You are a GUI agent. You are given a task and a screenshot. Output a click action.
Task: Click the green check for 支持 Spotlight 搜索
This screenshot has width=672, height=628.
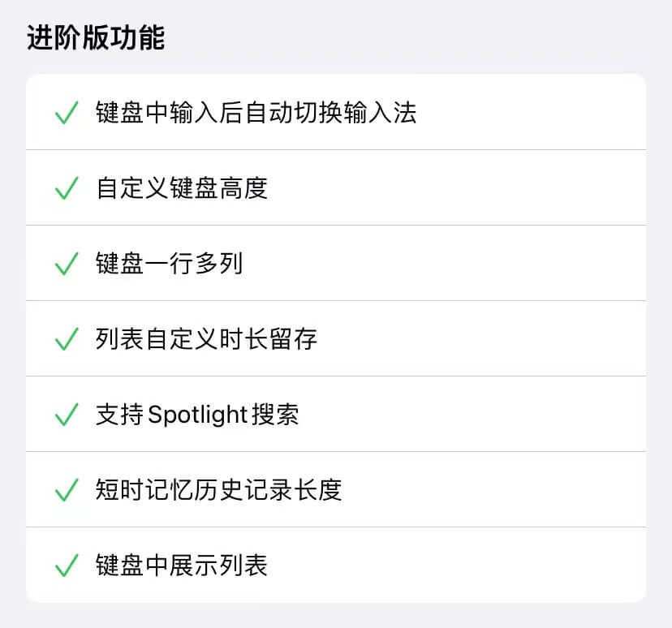pos(67,415)
